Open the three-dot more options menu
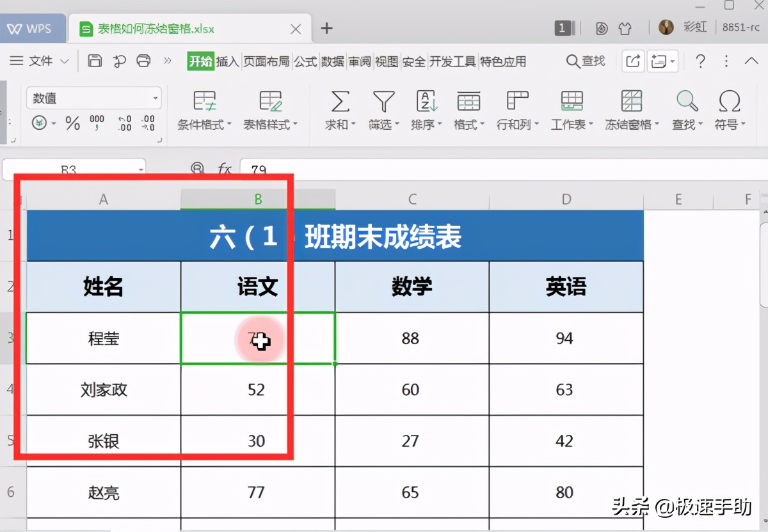The height and width of the screenshot is (532, 768). pos(726,61)
